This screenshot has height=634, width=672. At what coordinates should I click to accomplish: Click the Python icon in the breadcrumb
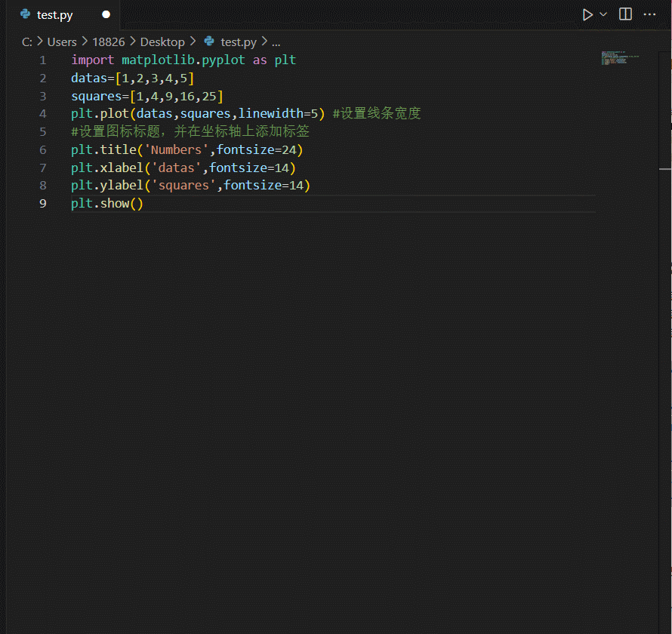pos(209,41)
